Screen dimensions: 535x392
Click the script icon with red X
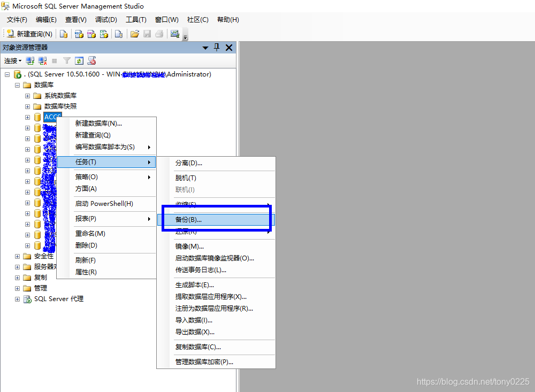point(91,61)
